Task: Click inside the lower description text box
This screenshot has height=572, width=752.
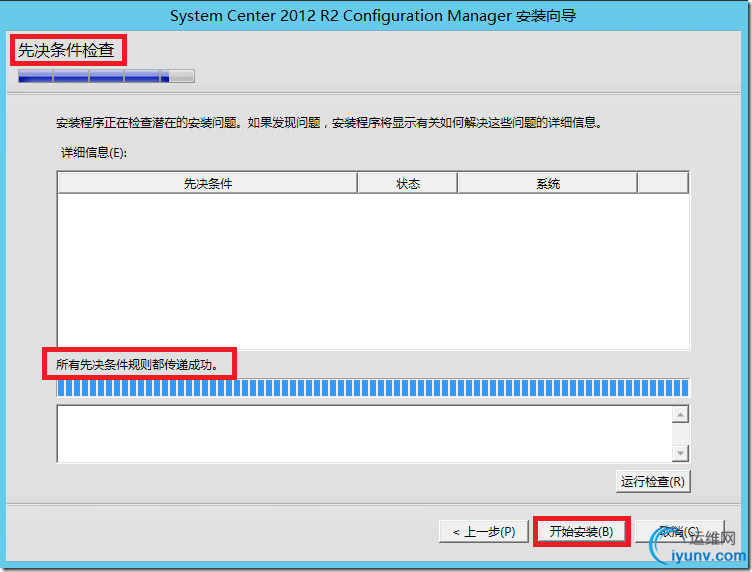Action: point(364,434)
